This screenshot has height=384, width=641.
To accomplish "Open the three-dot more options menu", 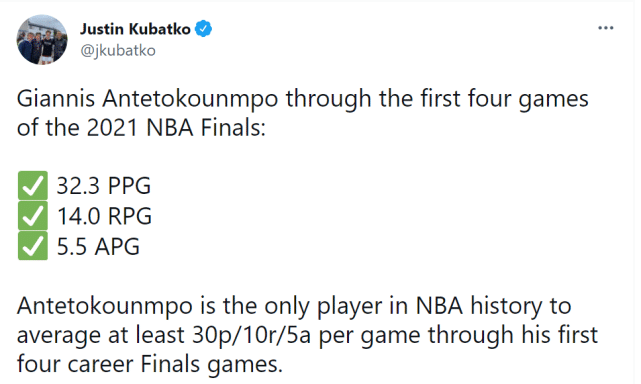I will pyautogui.click(x=605, y=28).
